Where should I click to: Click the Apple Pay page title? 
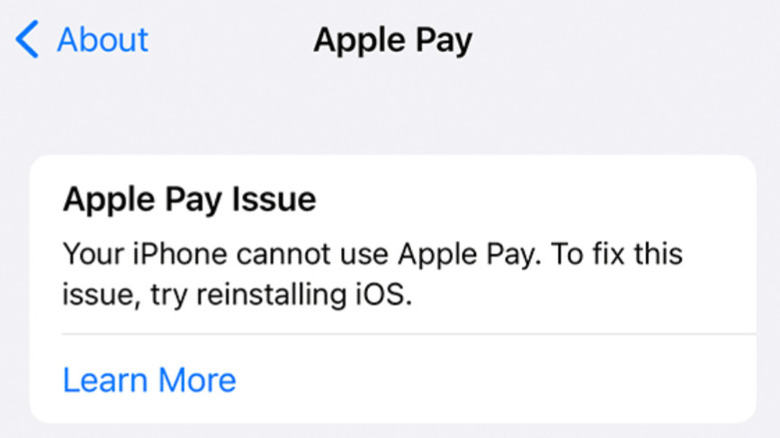[393, 40]
